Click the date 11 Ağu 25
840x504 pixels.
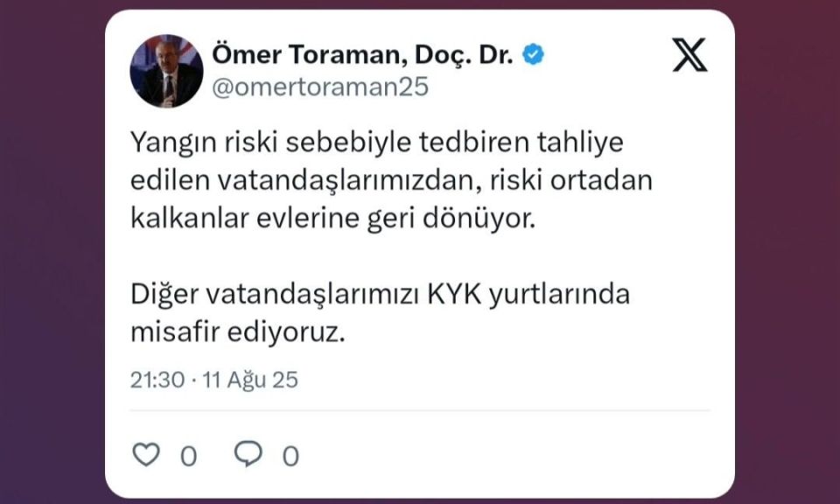click(x=250, y=380)
